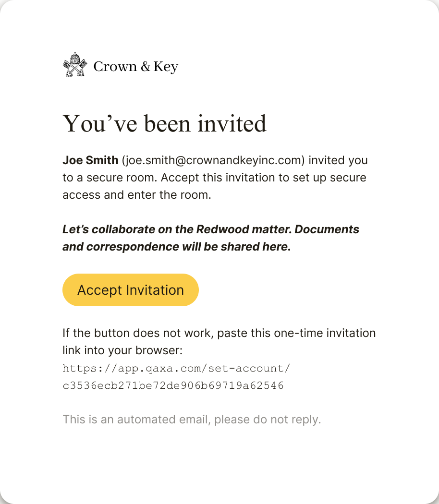Click the line "access and enter the room."
Screen dimensions: 439x504
(137, 195)
